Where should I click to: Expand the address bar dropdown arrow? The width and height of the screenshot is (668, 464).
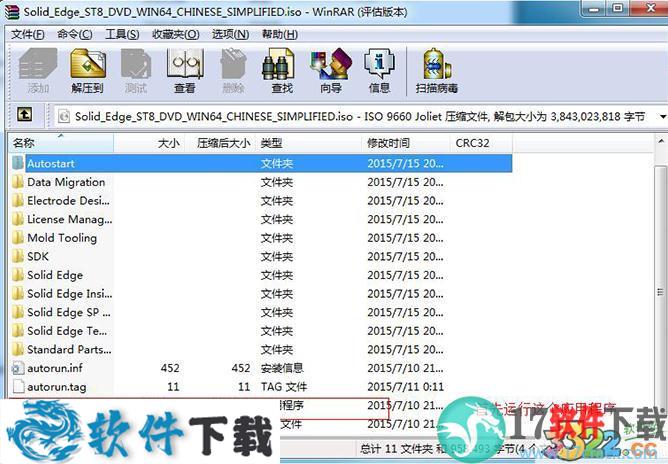pos(663,116)
